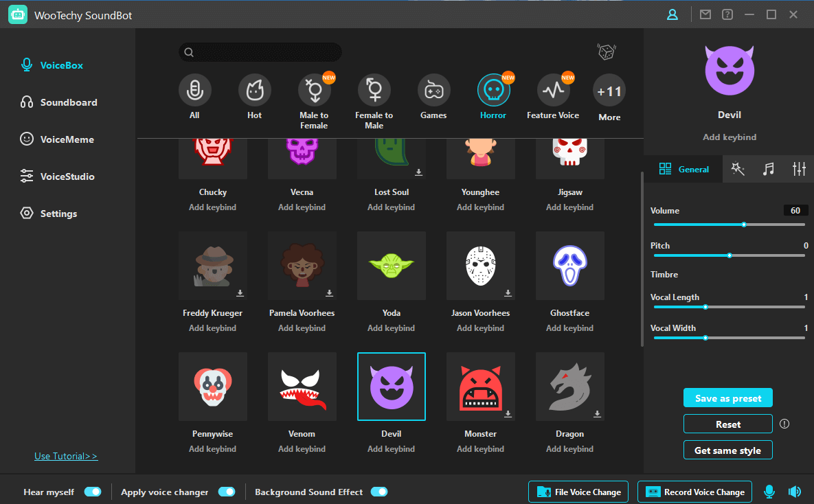Click the Save as preset button
Viewport: 814px width, 504px height.
(728, 398)
